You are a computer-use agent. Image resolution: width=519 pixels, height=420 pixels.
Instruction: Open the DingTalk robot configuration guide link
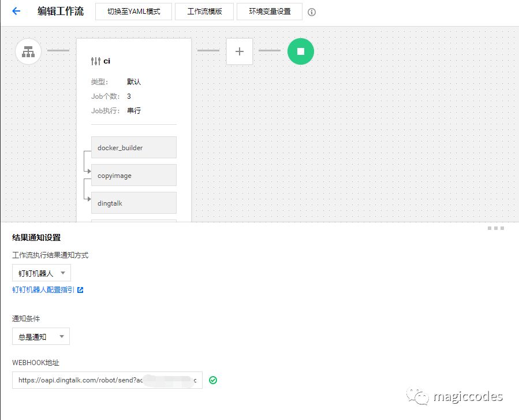click(x=43, y=290)
